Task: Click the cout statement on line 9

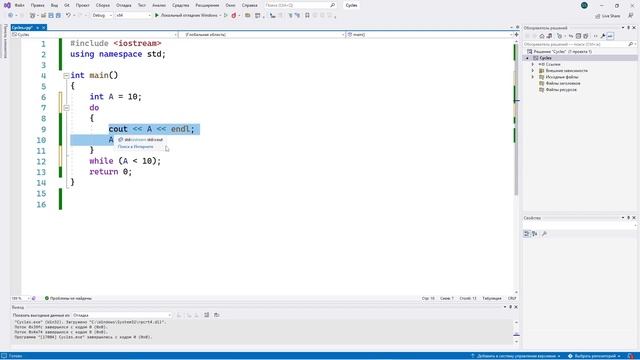Action: coord(152,129)
